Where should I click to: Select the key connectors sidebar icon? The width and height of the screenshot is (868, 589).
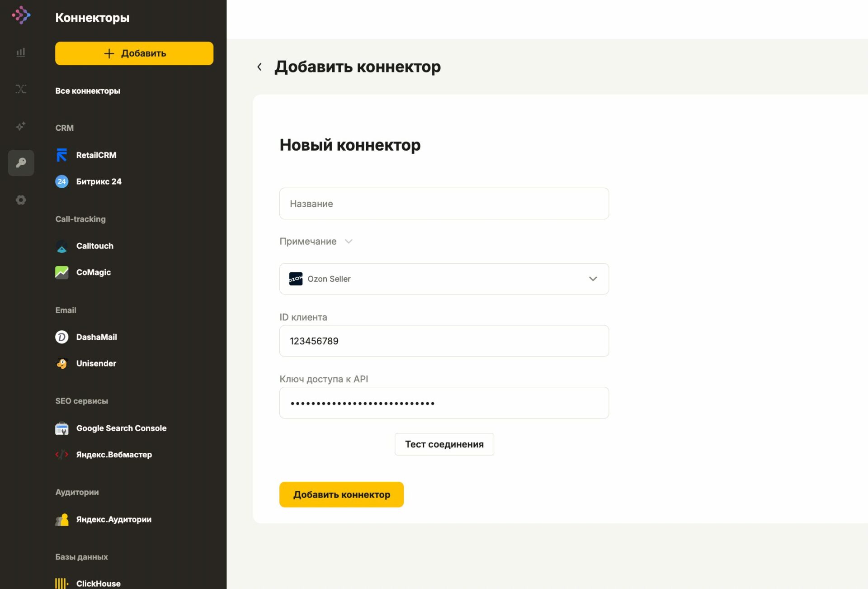(21, 163)
